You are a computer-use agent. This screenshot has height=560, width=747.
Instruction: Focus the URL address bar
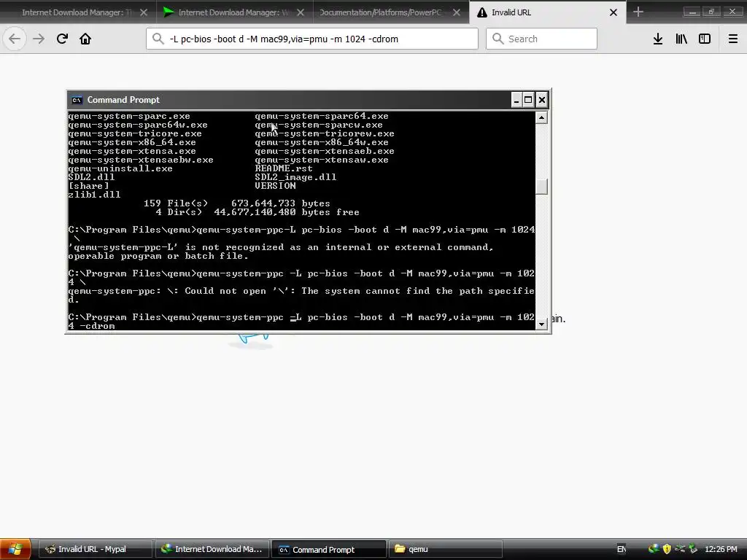pos(312,39)
